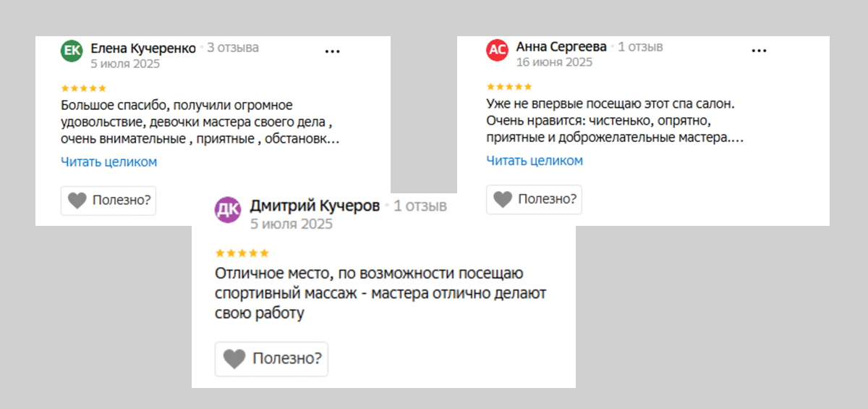This screenshot has height=409, width=868.
Task: Mark Анна Сергеева's review as Полезно
Action: pos(534,199)
